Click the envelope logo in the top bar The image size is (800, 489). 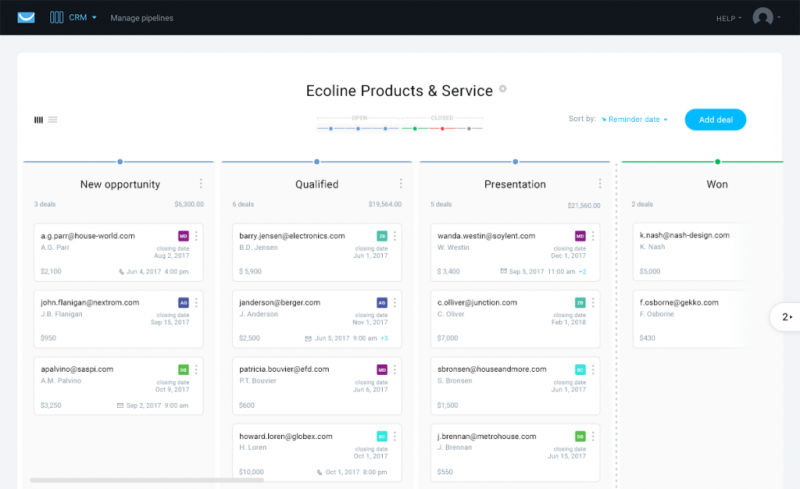(x=26, y=17)
